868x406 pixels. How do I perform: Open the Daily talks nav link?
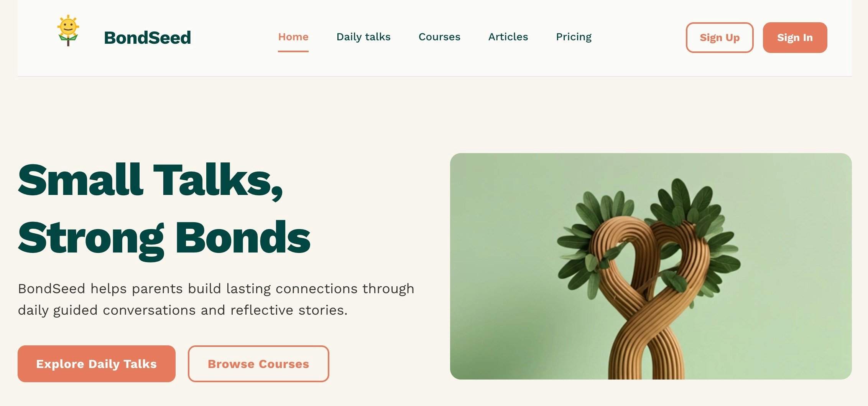(363, 37)
